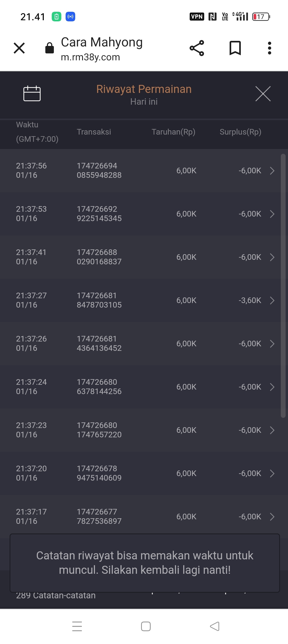Expand the -3,60K surplus row chevron

[272, 300]
